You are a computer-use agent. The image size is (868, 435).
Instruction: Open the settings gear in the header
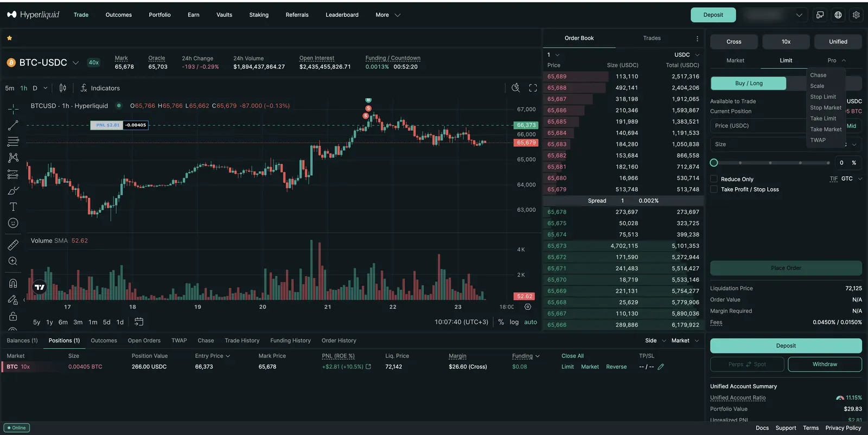pyautogui.click(x=856, y=15)
